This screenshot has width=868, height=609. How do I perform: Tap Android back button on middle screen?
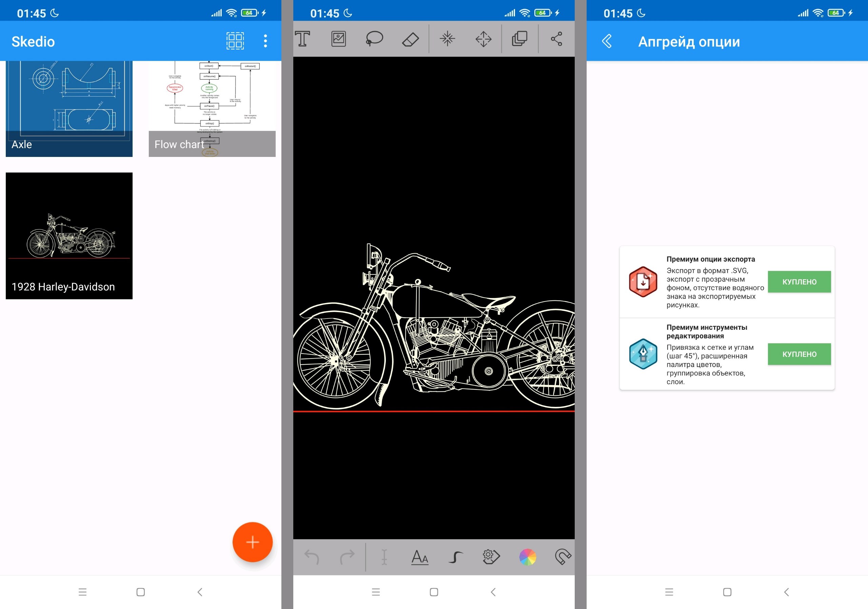click(x=493, y=592)
